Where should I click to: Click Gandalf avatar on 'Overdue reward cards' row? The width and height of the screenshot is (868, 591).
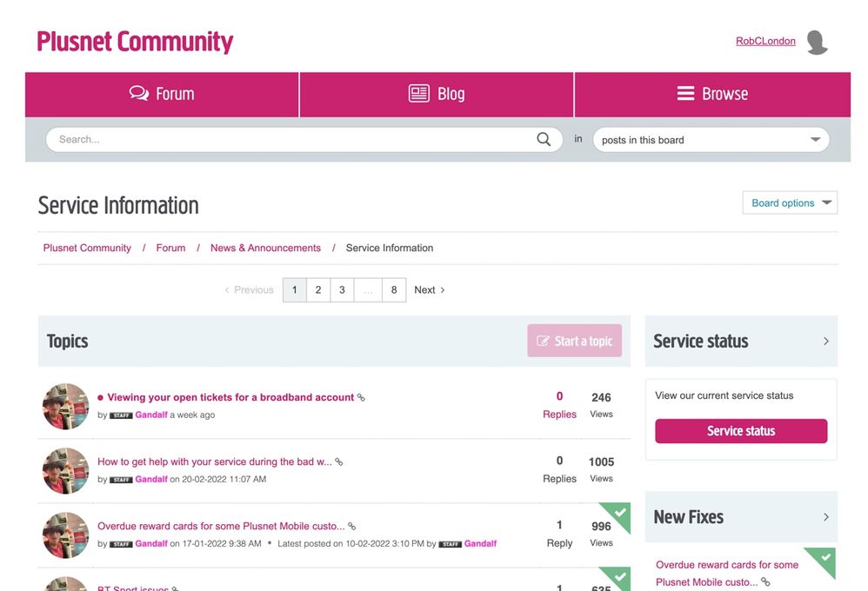pyautogui.click(x=65, y=535)
